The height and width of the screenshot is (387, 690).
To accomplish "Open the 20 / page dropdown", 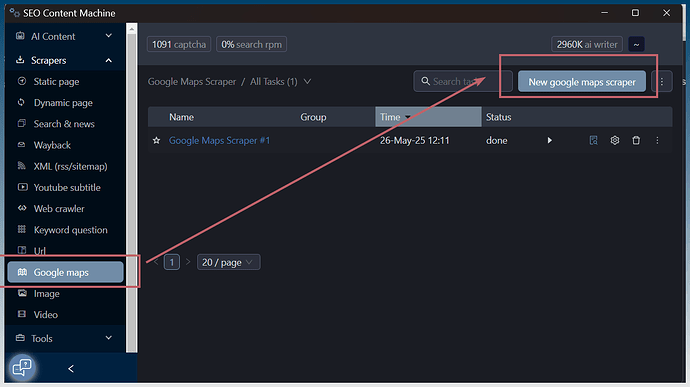I will pos(228,262).
